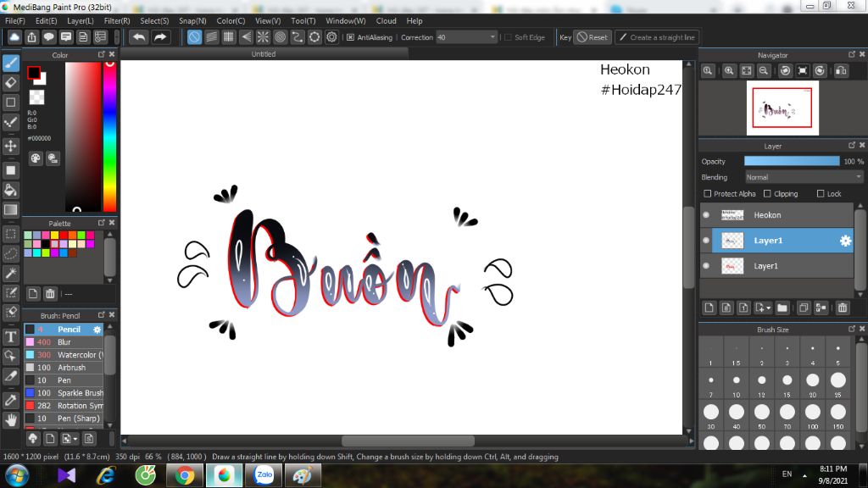Delete layer with trash icon

[x=843, y=308]
